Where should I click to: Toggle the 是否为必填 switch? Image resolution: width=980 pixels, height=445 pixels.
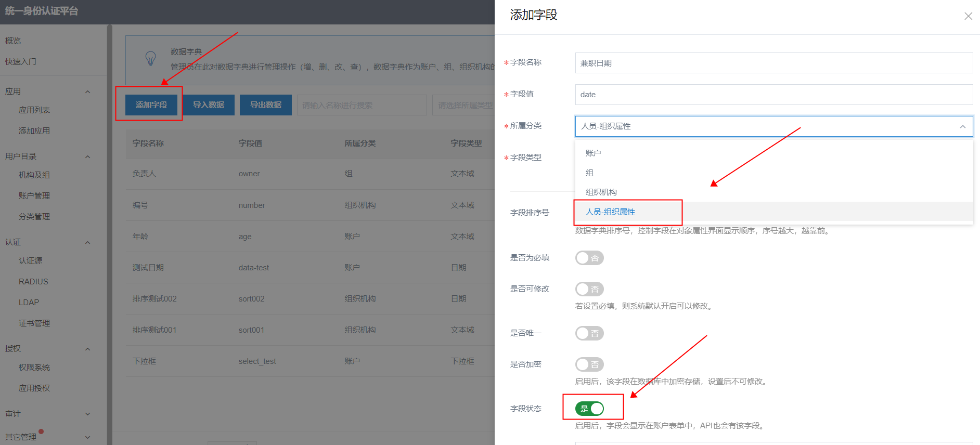pyautogui.click(x=589, y=258)
